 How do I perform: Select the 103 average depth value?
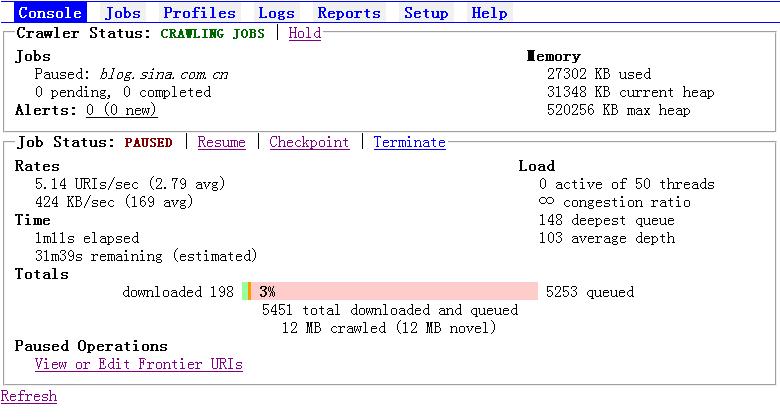tap(606, 238)
